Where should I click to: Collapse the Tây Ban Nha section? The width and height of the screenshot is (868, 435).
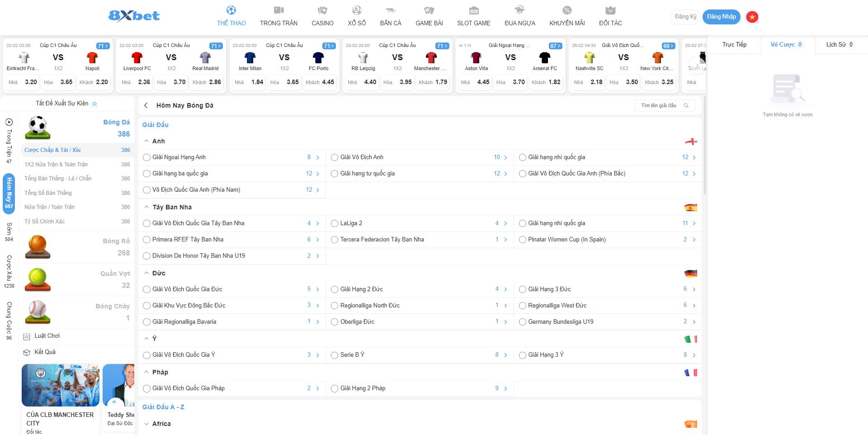tap(146, 207)
